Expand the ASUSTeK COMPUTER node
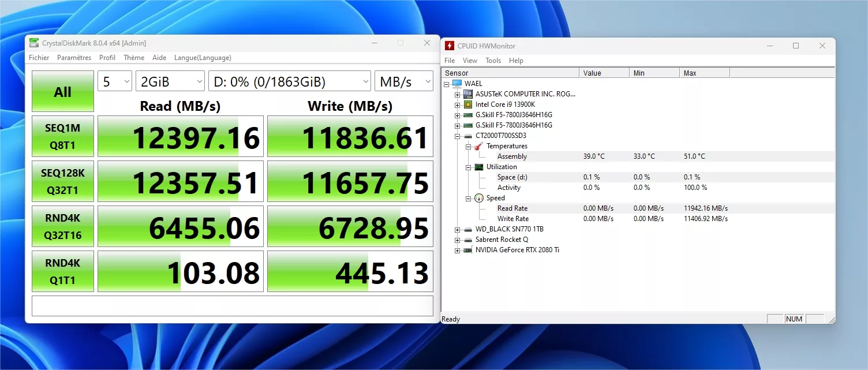868x370 pixels. coord(457,94)
